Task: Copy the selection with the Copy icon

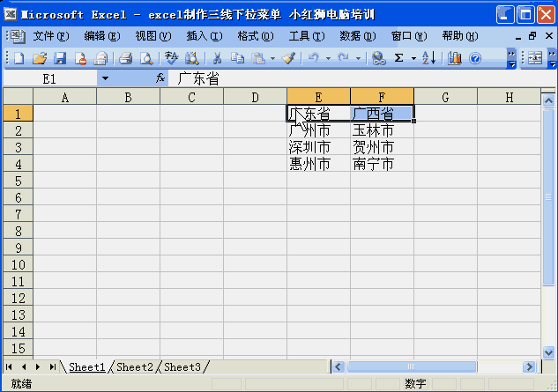Action: point(237,57)
